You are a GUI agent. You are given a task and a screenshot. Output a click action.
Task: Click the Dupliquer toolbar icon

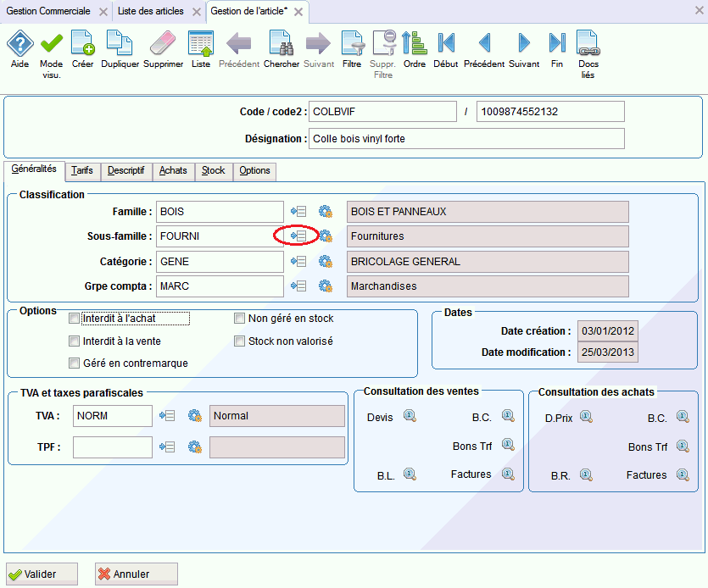[120, 43]
